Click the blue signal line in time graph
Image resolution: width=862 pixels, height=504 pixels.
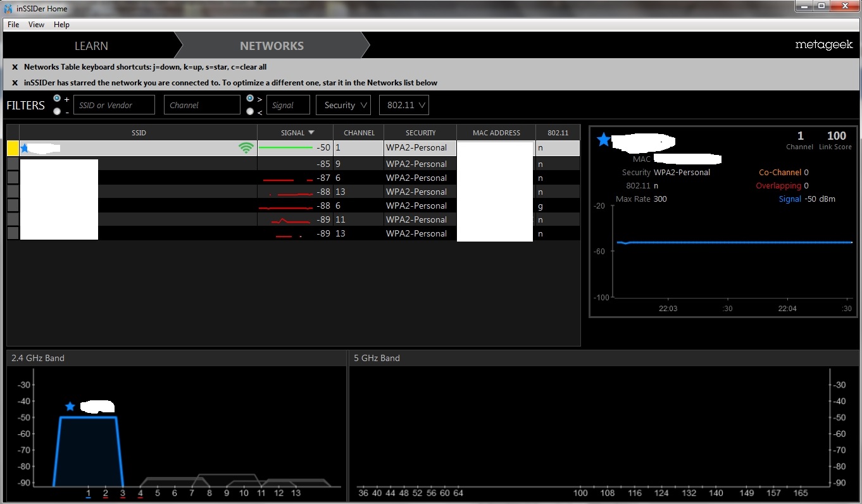(734, 242)
